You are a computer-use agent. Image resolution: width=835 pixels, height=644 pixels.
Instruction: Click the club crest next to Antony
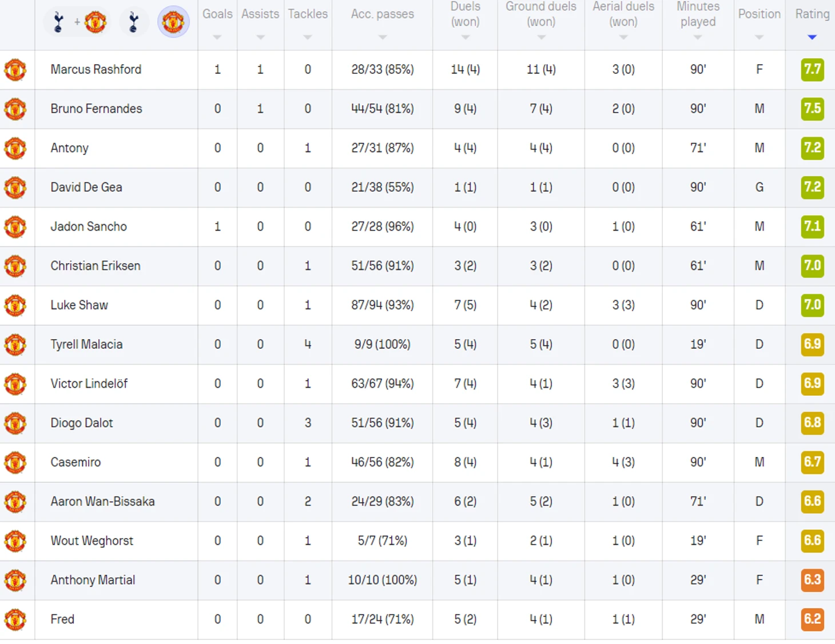[x=15, y=148]
